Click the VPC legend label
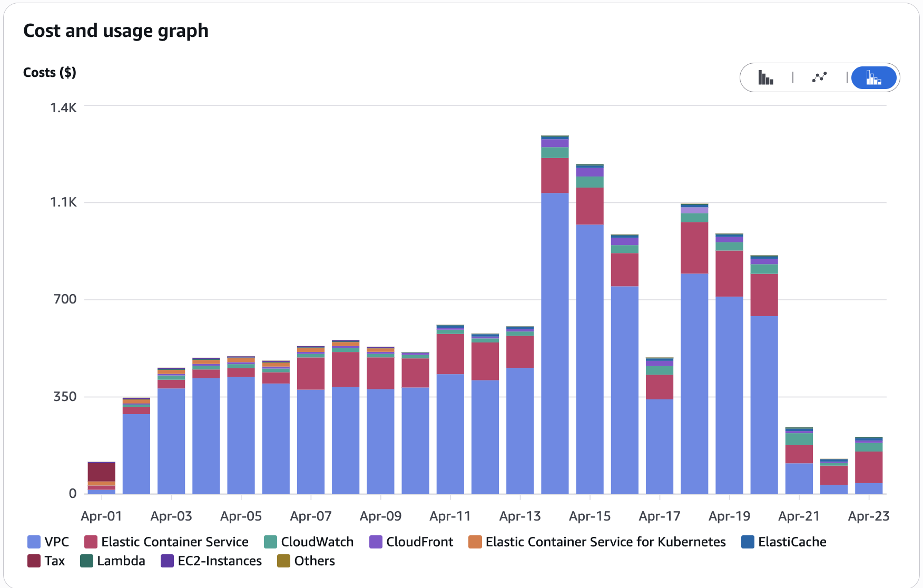923x588 pixels. pyautogui.click(x=57, y=542)
